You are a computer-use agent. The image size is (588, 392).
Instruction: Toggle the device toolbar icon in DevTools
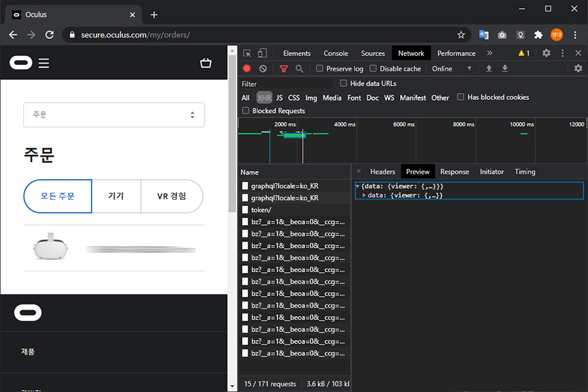tap(263, 53)
